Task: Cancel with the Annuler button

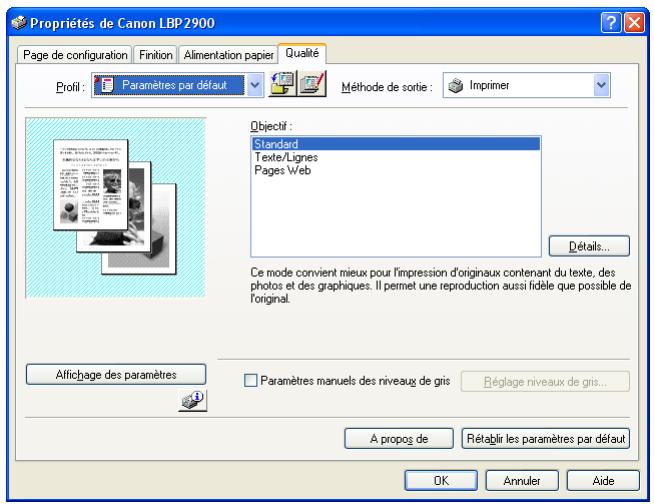Action: (522, 481)
